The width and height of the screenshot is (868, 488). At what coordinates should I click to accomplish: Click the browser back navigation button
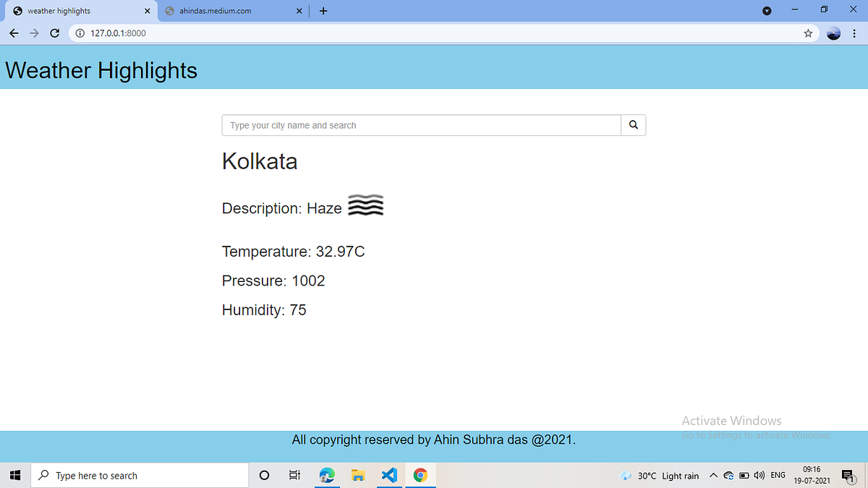click(14, 33)
